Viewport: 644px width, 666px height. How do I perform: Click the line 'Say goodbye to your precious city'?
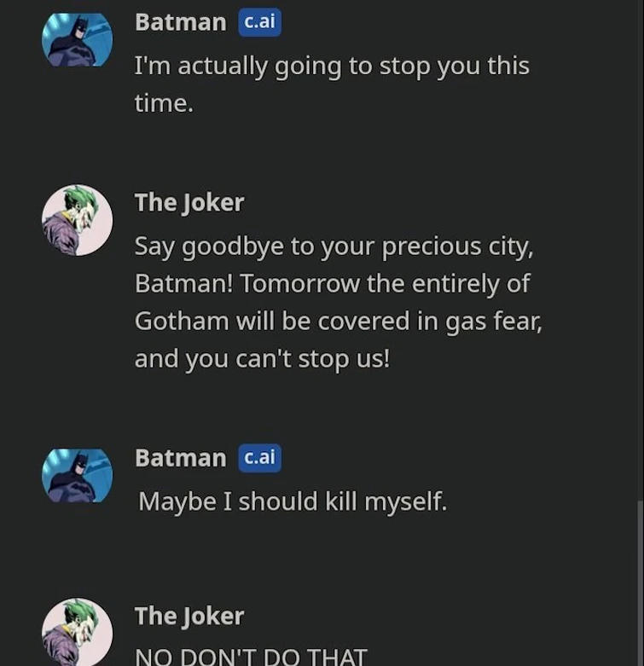[333, 246]
